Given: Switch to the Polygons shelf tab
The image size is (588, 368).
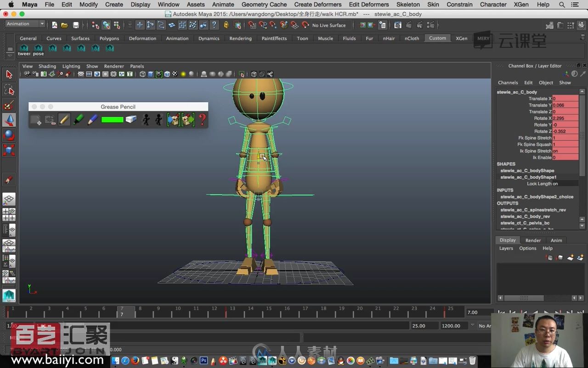Looking at the screenshot, I should click(x=109, y=39).
